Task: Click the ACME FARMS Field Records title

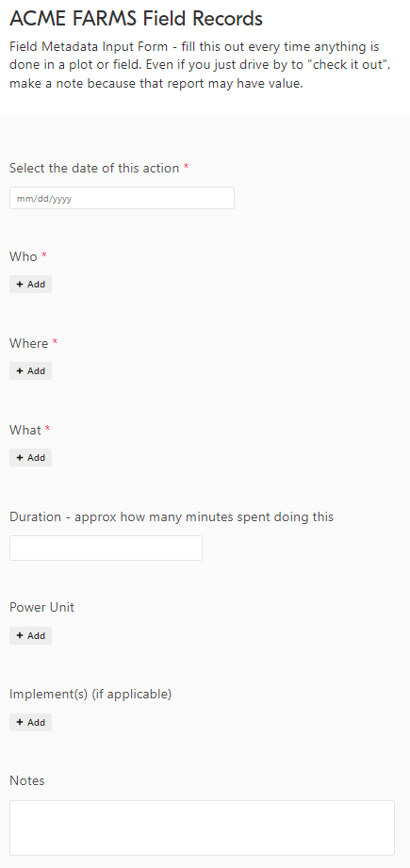Action: (136, 20)
